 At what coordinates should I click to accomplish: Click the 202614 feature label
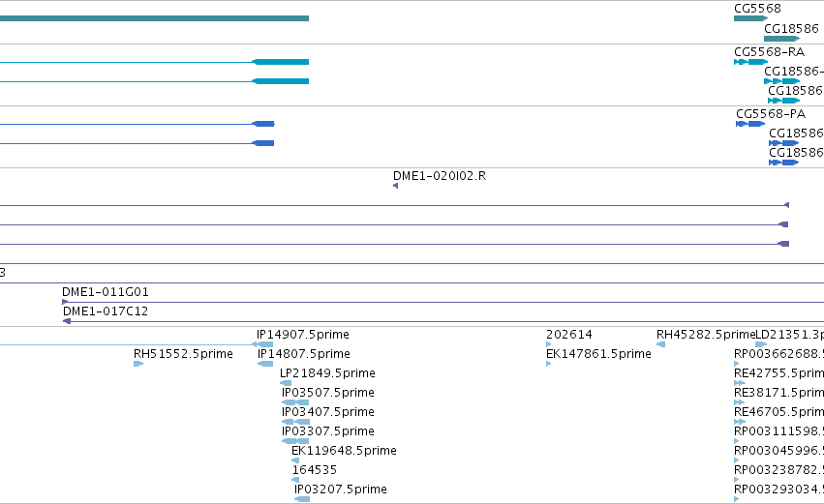pyautogui.click(x=569, y=335)
